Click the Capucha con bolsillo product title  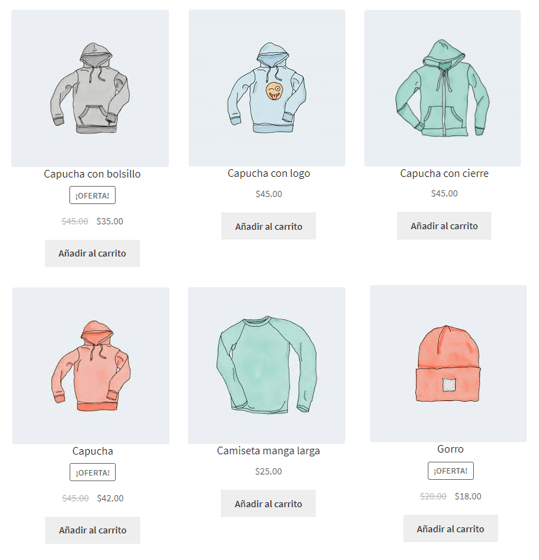click(x=92, y=174)
